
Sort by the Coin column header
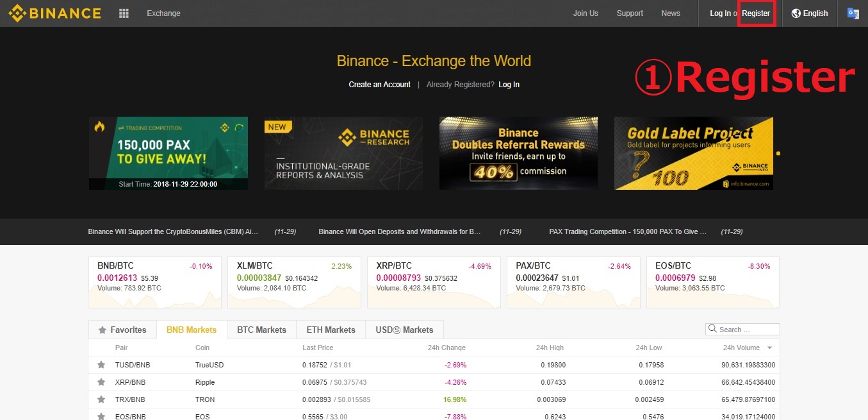(x=202, y=348)
